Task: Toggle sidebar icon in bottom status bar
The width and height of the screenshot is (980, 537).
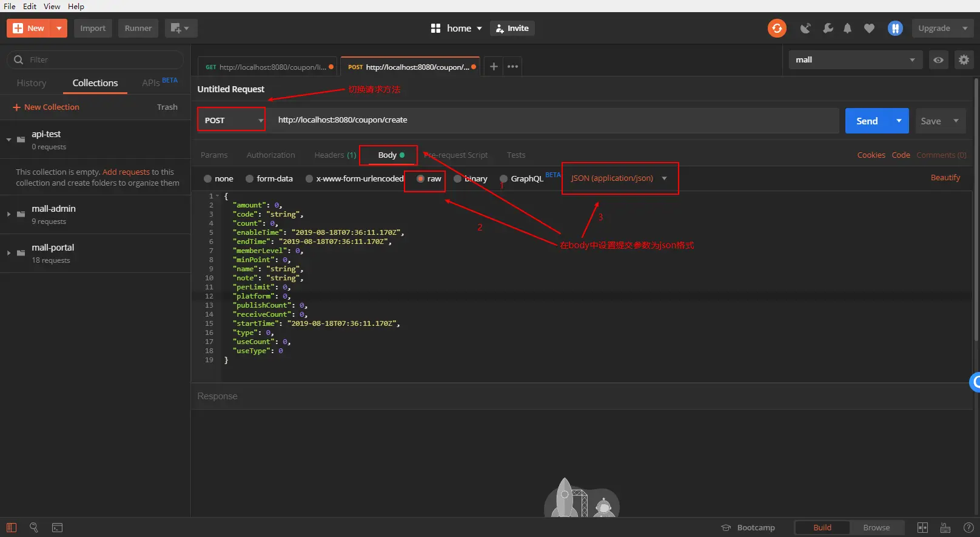Action: coord(12,527)
